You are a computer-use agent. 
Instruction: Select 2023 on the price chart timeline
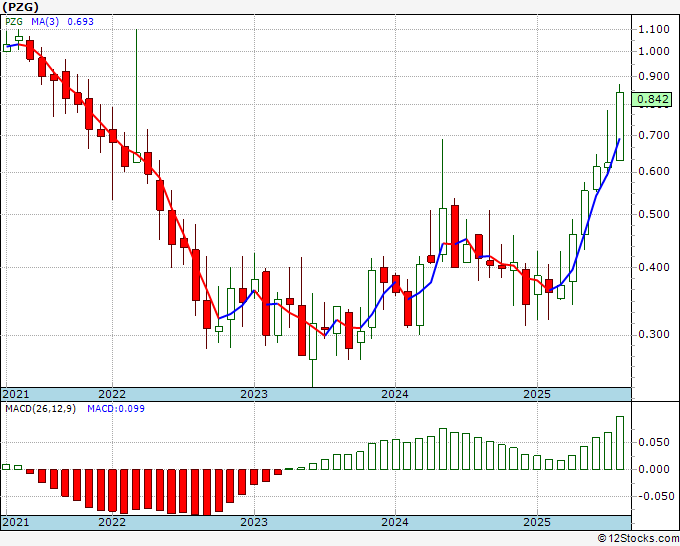(x=254, y=394)
